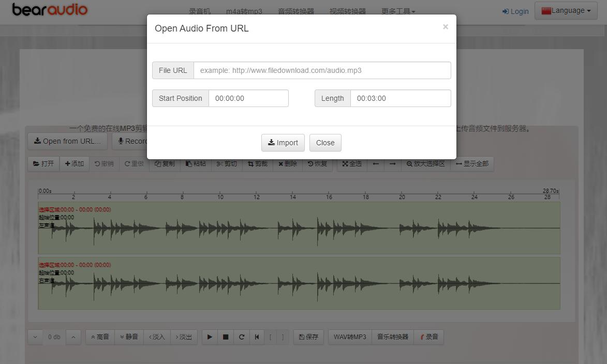Click the Start Position time field
This screenshot has height=364, width=607.
248,98
